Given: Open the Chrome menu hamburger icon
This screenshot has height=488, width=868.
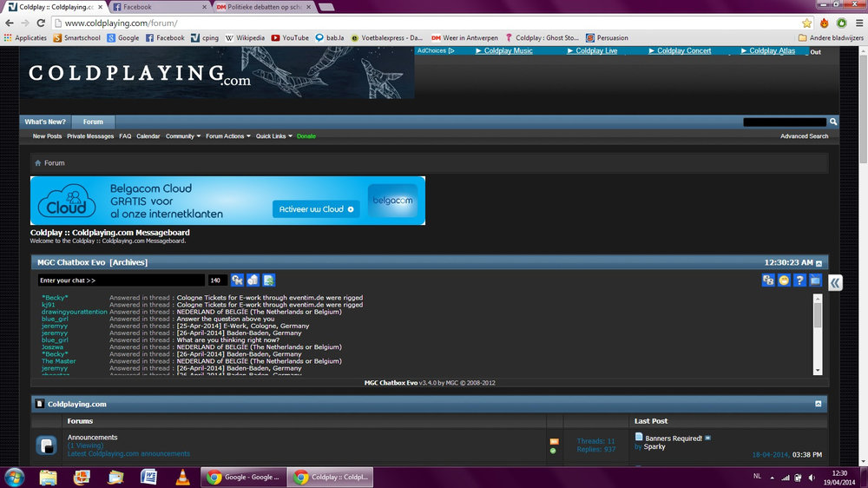Looking at the screenshot, I should pos(859,23).
